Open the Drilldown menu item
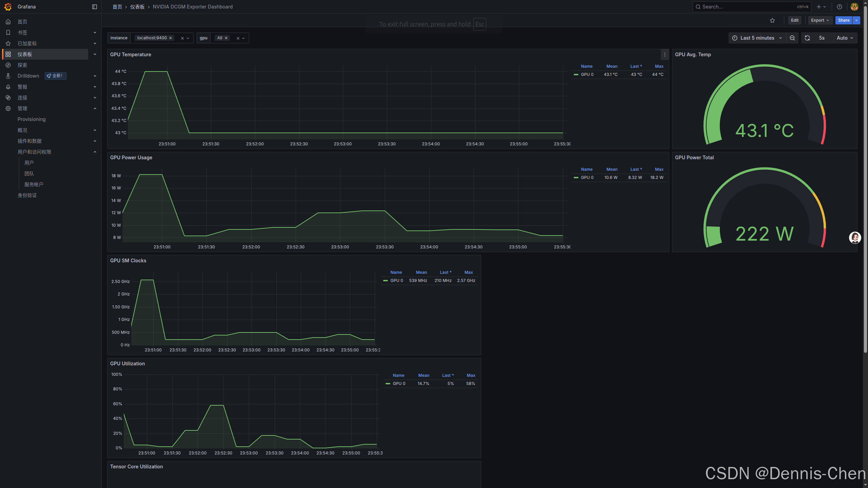Image resolution: width=868 pixels, height=488 pixels. 28,76
